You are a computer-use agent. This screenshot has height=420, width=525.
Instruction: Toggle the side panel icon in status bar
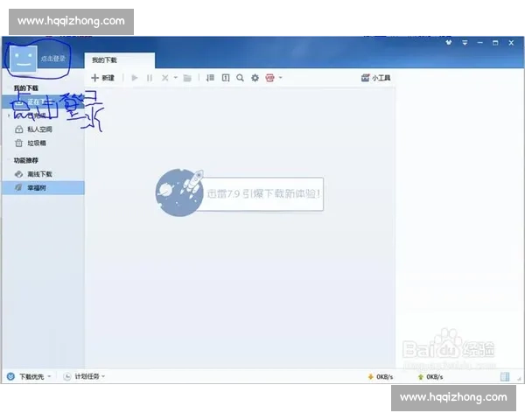point(505,377)
